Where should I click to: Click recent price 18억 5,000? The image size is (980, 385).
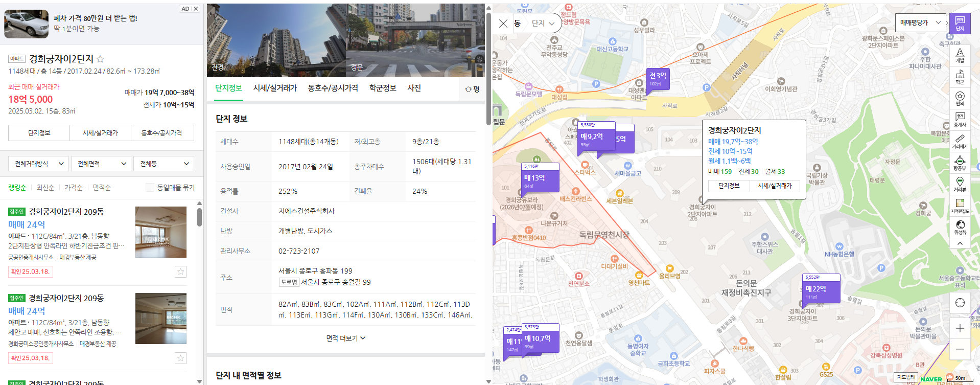31,99
